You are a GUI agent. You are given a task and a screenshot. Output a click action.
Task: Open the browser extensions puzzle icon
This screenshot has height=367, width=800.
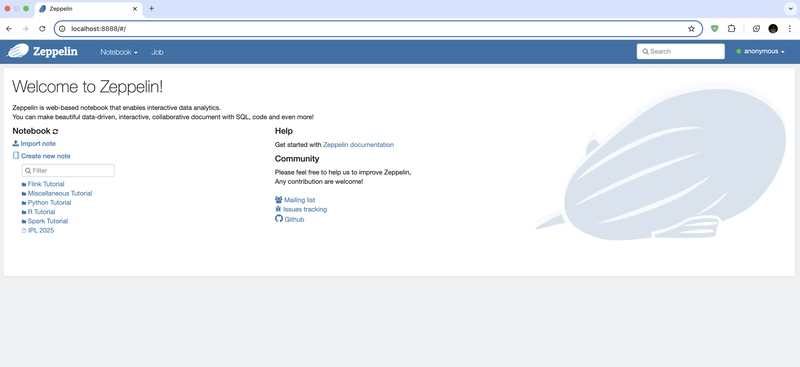pos(731,29)
